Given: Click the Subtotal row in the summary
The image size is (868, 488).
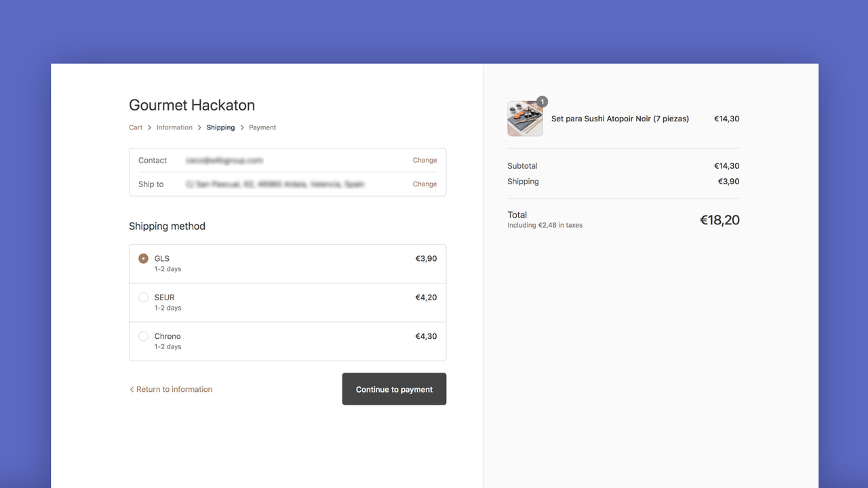Looking at the screenshot, I should pos(522,165).
